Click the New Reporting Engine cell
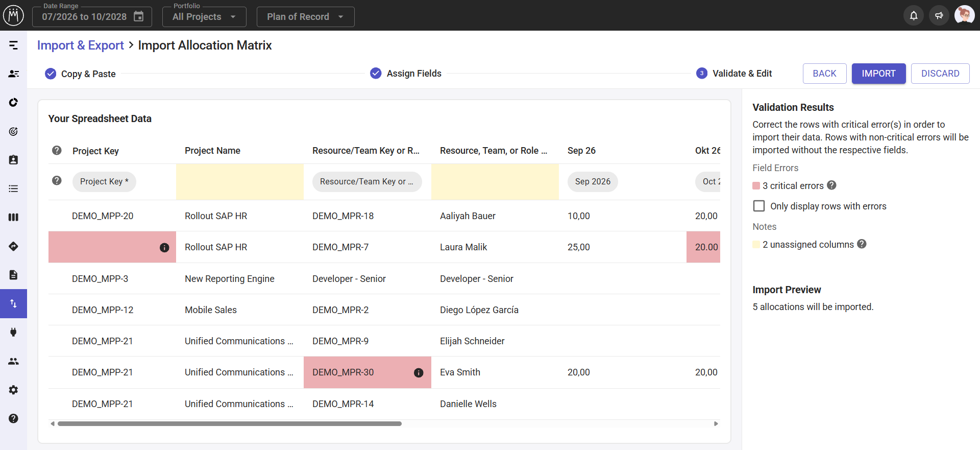This screenshot has width=980, height=450. tap(230, 279)
